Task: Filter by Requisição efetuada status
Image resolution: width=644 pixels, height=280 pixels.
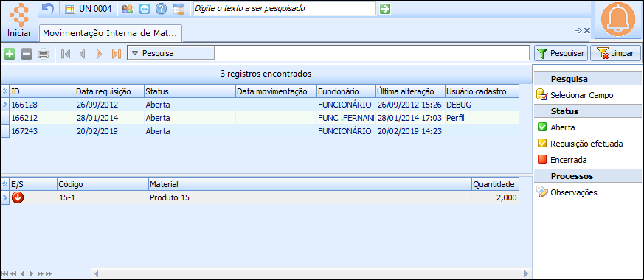Action: click(x=581, y=144)
